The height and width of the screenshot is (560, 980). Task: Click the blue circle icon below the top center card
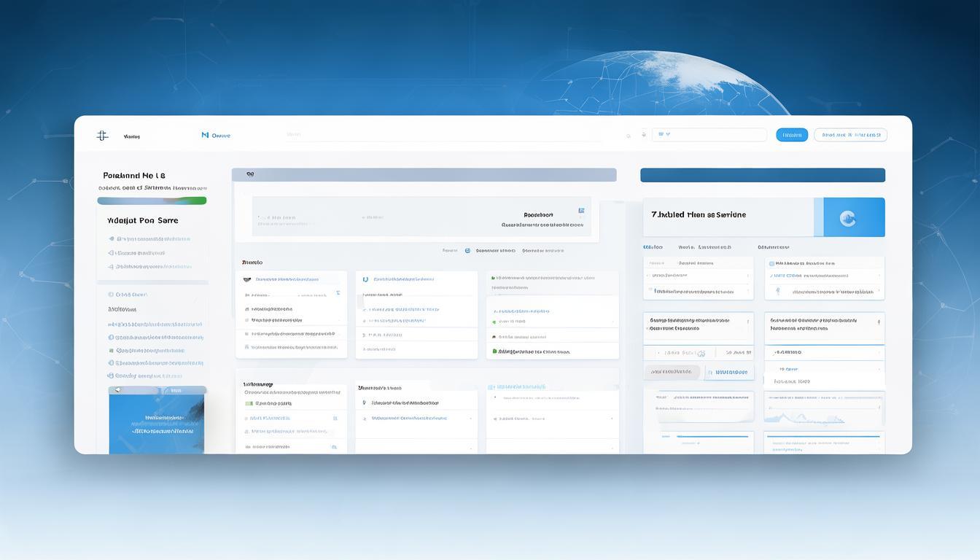467,250
